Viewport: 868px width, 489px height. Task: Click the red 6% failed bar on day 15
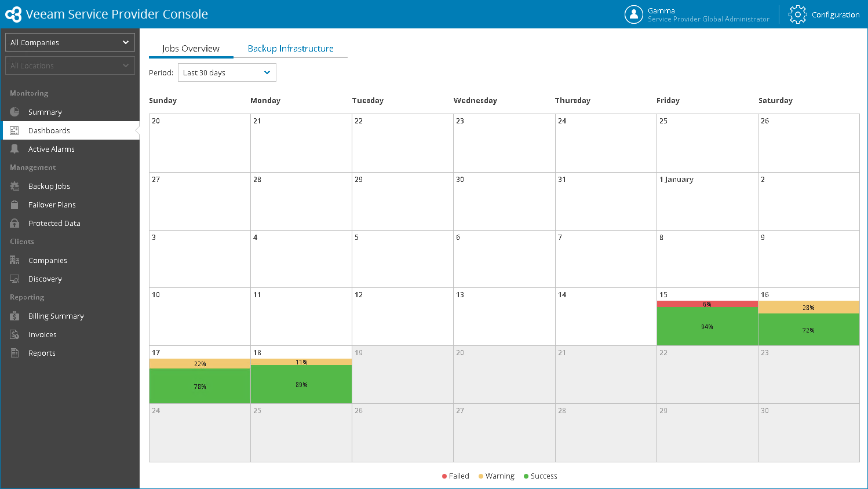[x=707, y=304]
